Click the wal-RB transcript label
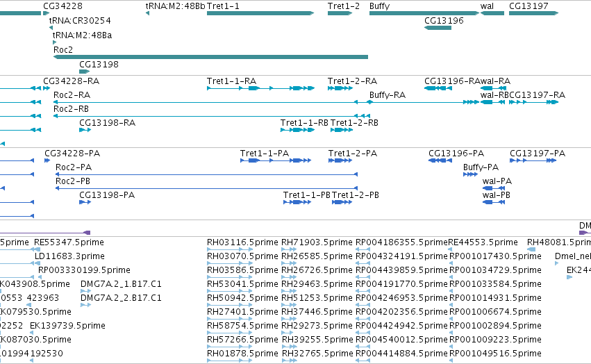Viewport: 591px width, 364px height. click(x=494, y=94)
